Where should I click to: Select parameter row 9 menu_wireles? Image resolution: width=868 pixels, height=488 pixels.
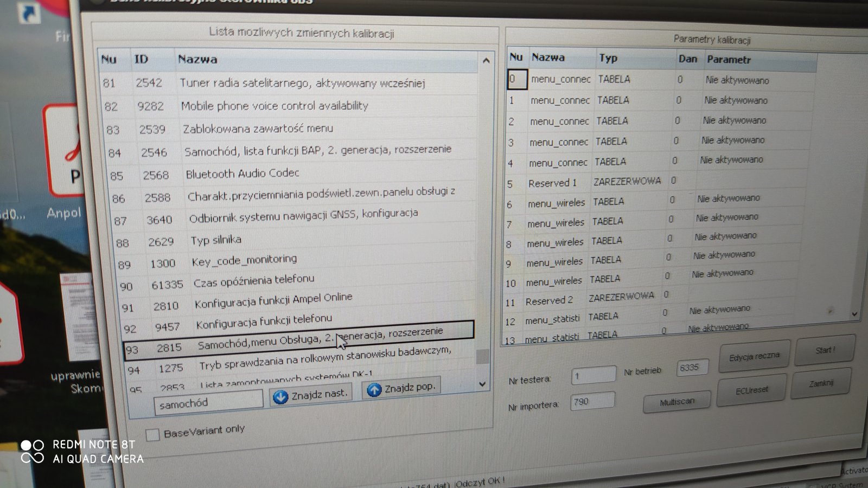click(652, 260)
